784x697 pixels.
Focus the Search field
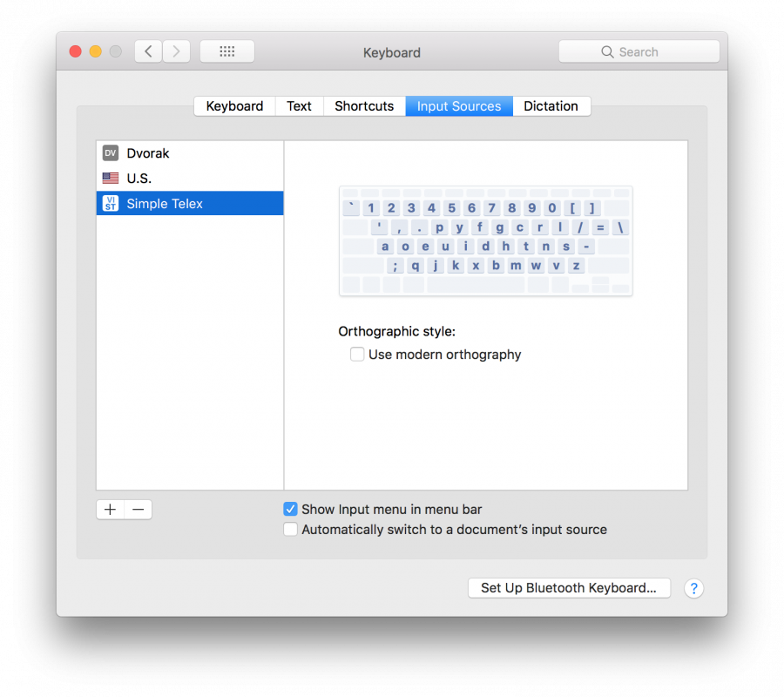(x=639, y=52)
